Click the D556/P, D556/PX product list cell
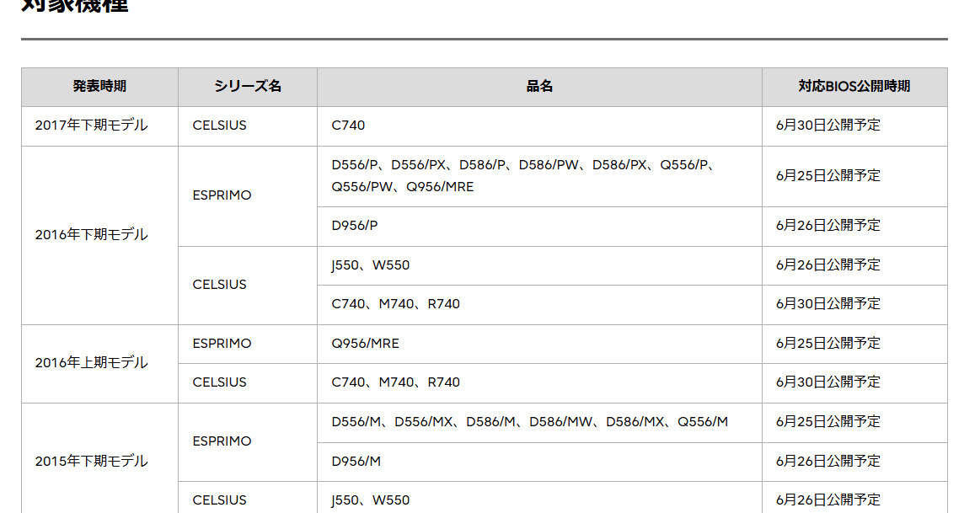Screen dimensions: 980x513 click(x=539, y=177)
